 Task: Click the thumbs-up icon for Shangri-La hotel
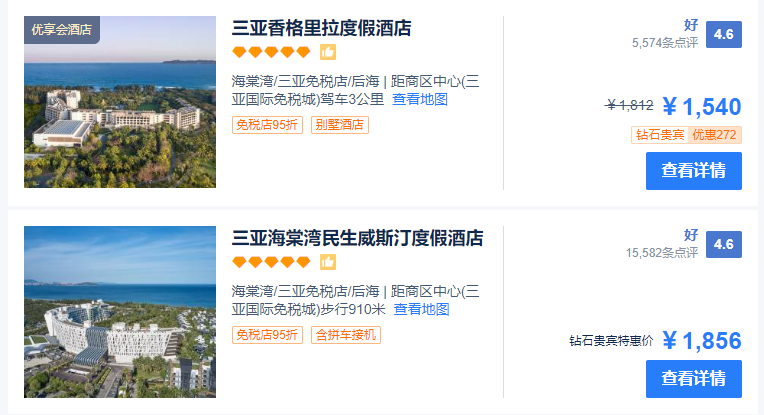(328, 52)
